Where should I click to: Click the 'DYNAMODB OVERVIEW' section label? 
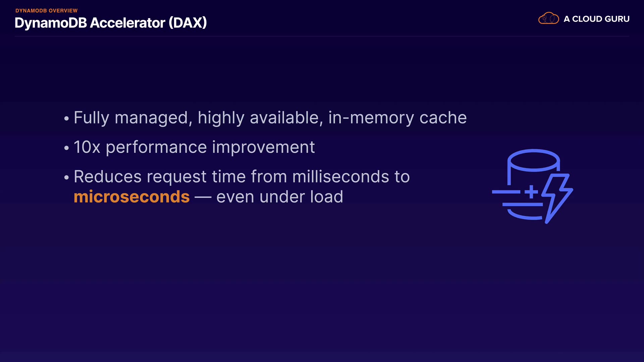46,11
